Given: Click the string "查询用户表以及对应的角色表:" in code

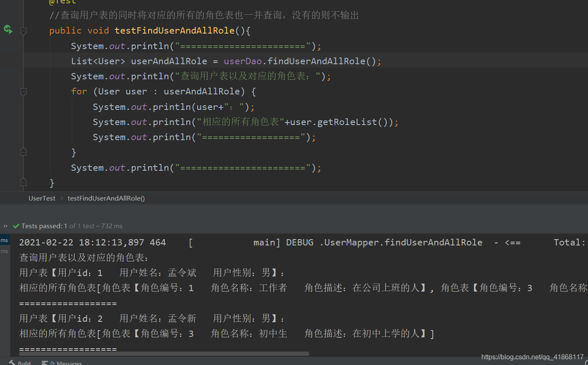Looking at the screenshot, I should (x=248, y=76).
